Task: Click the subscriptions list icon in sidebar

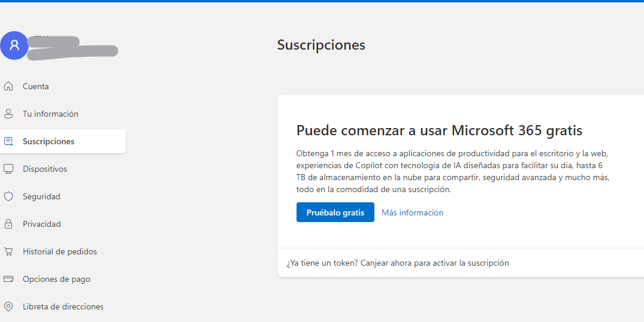Action: [x=8, y=141]
